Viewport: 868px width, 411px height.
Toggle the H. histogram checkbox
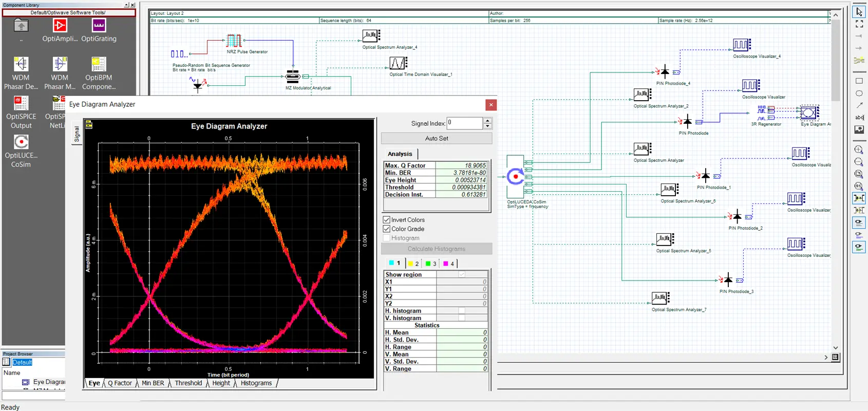click(x=462, y=311)
